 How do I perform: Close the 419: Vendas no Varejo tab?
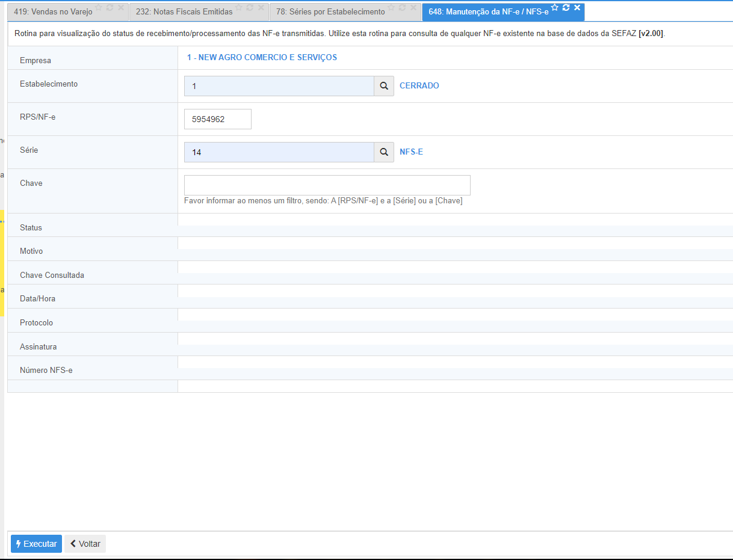[x=120, y=8]
